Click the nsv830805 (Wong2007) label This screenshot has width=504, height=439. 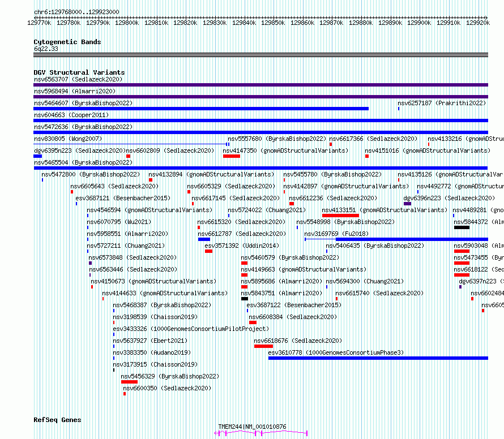click(68, 139)
